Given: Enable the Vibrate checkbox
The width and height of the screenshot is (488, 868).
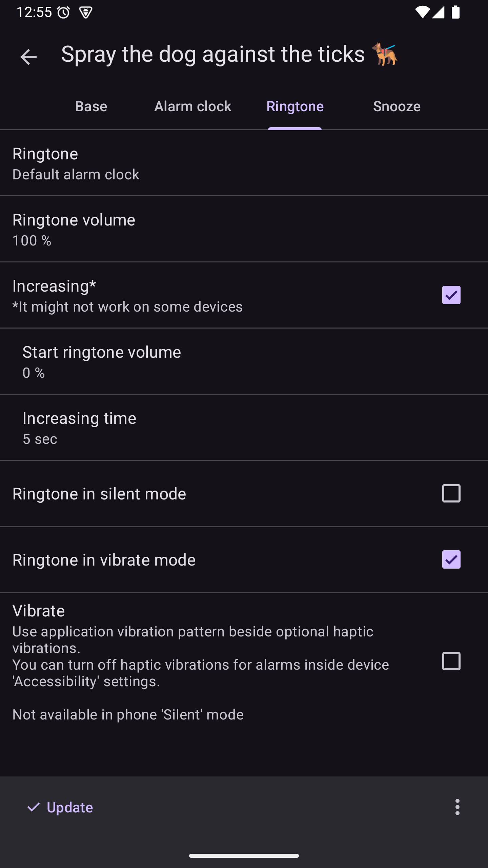Looking at the screenshot, I should [x=451, y=661].
